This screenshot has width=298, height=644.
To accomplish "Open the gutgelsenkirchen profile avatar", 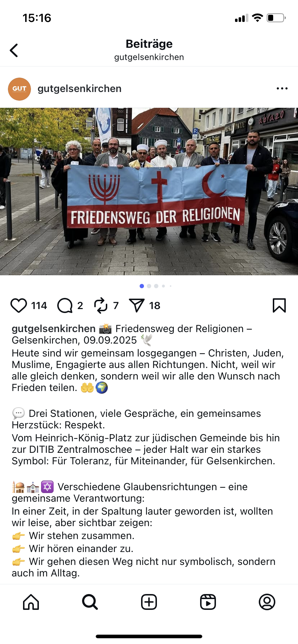I will coord(19,89).
